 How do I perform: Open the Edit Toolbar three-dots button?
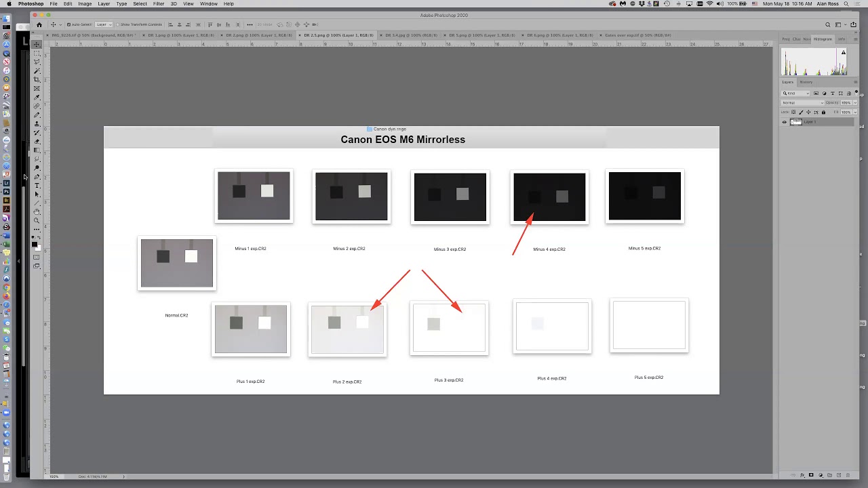point(37,230)
